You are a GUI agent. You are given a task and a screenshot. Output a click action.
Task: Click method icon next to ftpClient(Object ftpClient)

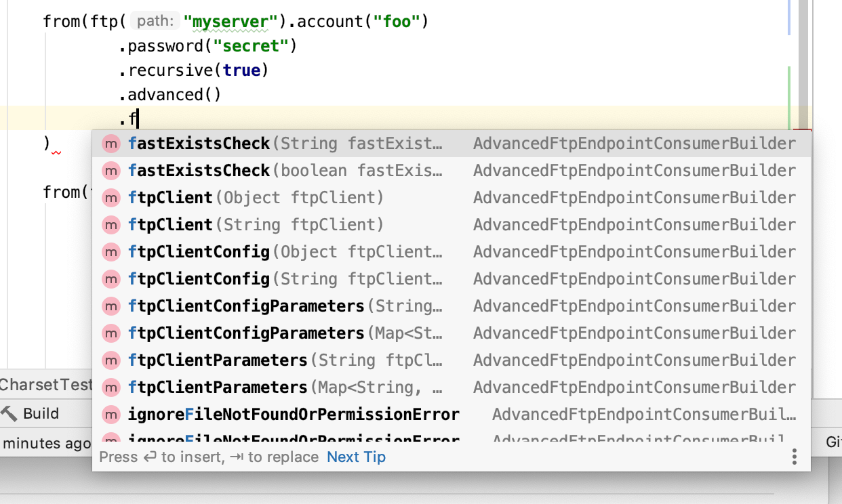pos(111,198)
